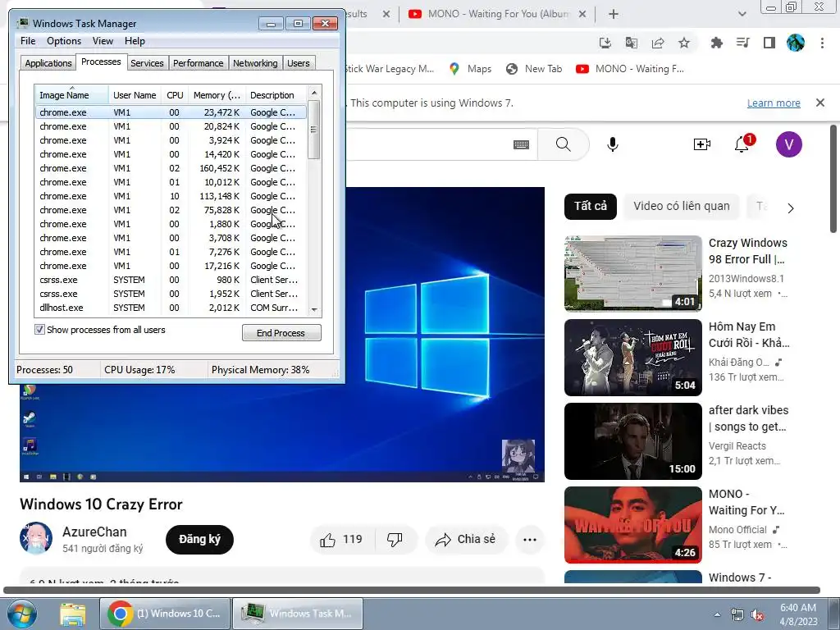Image resolution: width=840 pixels, height=630 pixels.
Task: Open the Options menu in Task Manager
Action: point(64,41)
